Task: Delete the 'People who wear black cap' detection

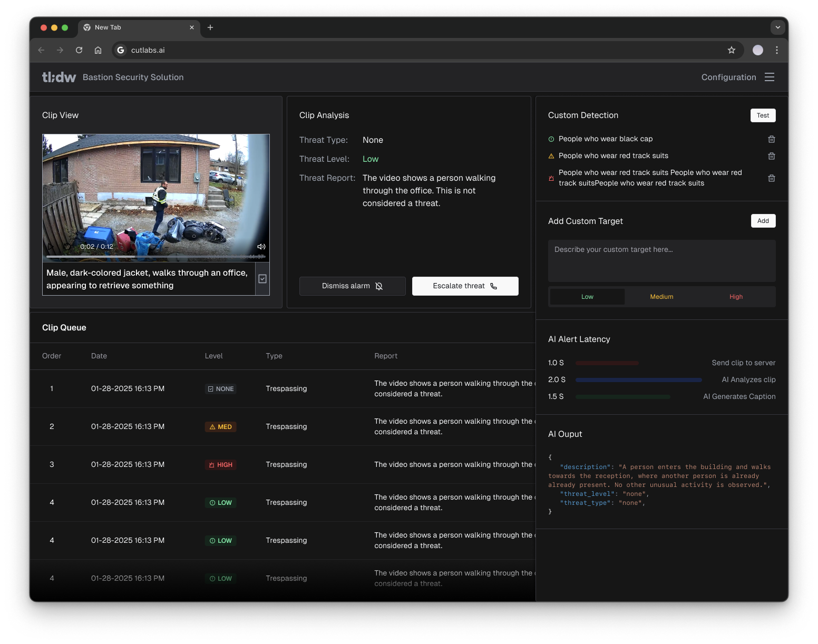Action: (771, 139)
